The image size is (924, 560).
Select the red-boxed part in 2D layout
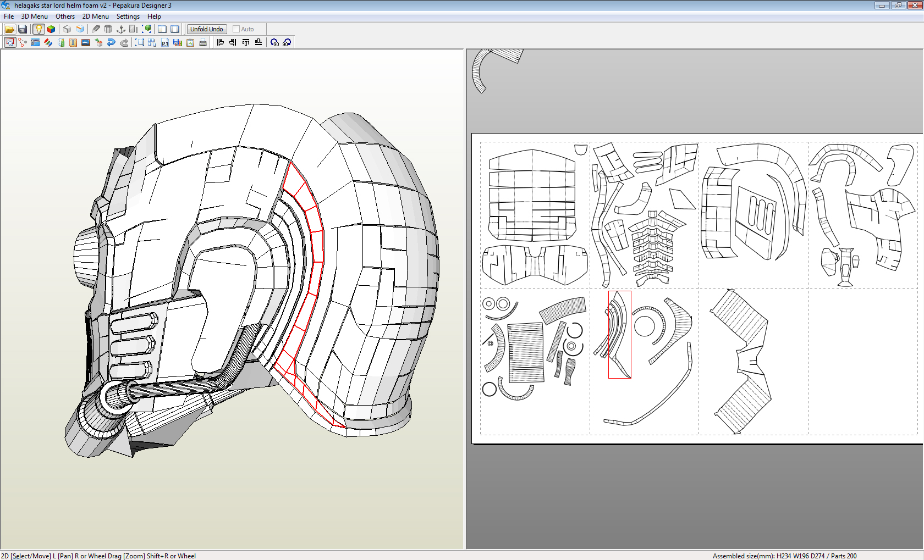(x=619, y=335)
